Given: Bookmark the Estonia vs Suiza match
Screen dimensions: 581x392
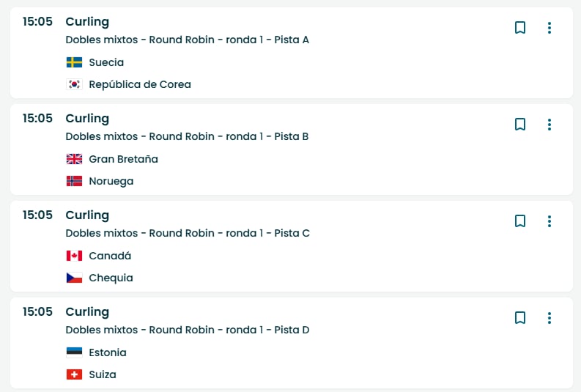Looking at the screenshot, I should pos(520,318).
